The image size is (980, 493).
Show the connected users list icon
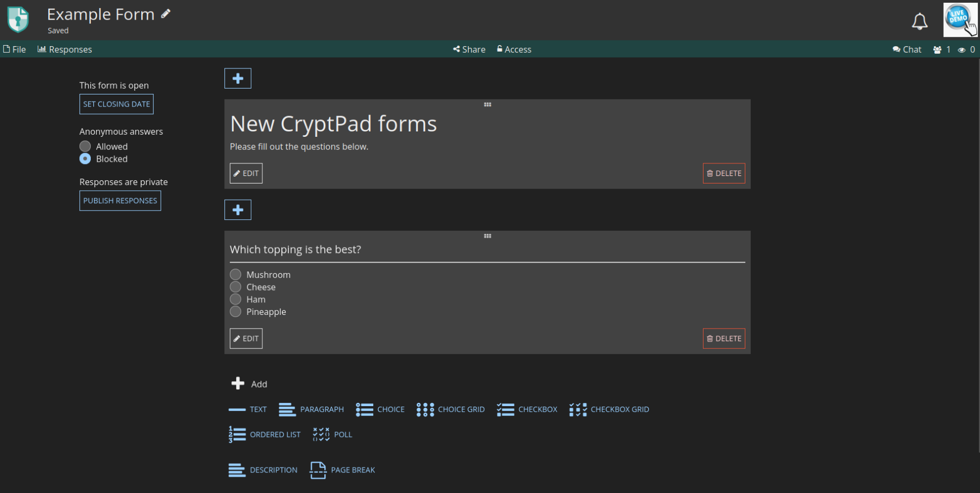click(x=937, y=49)
